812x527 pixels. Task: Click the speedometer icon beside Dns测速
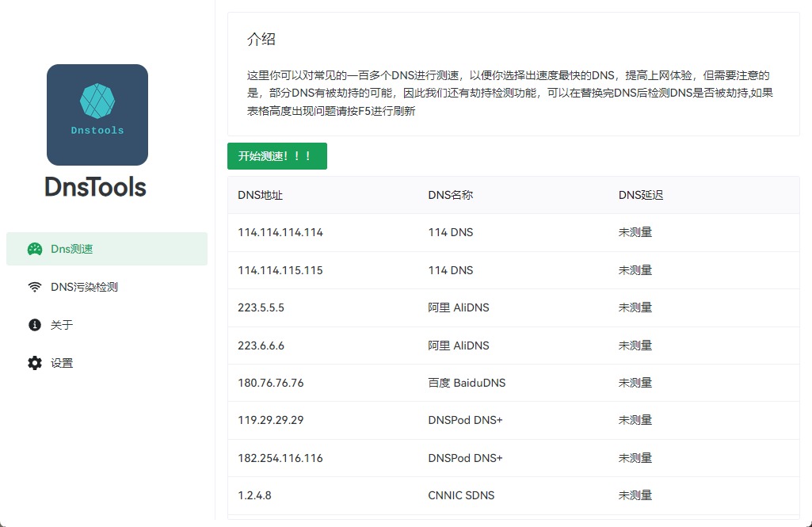point(35,250)
